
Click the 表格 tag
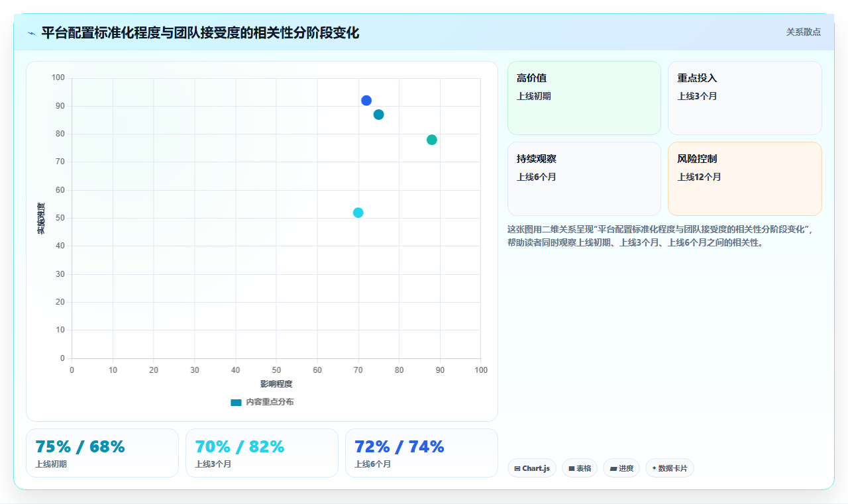580,468
